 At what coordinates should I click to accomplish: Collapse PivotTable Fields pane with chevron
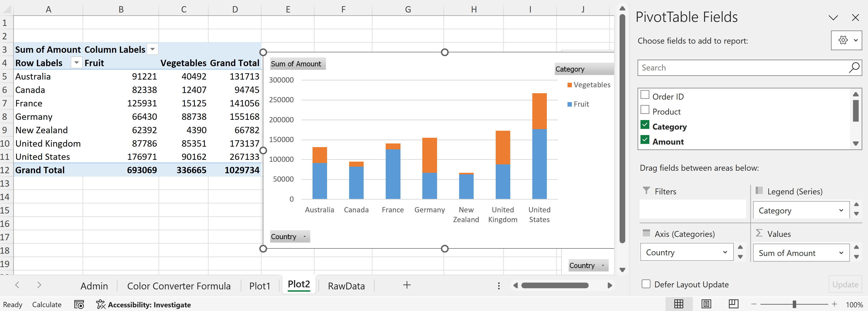click(833, 18)
